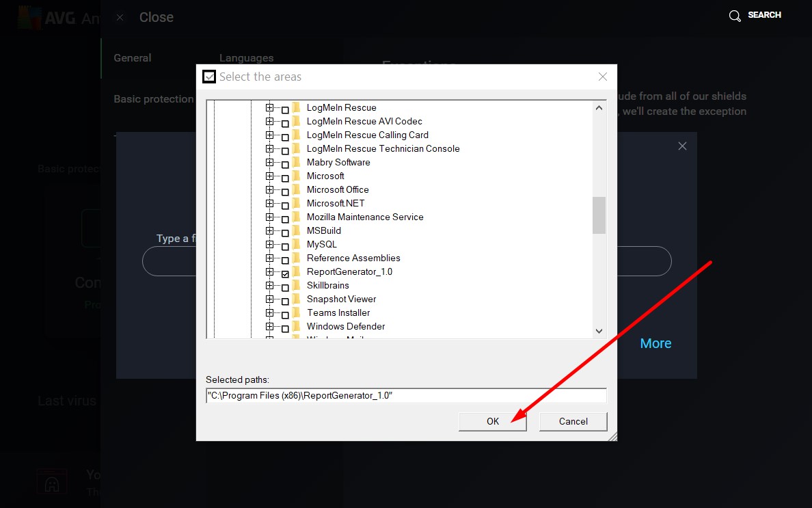Open the General settings tab
The width and height of the screenshot is (812, 508).
point(133,58)
